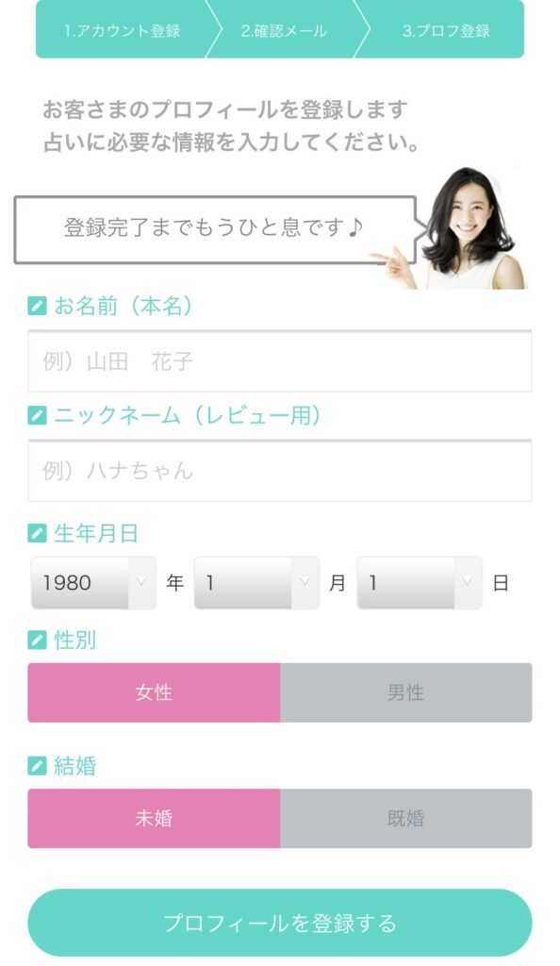Click the pencil icon beside 生年月日

point(35,531)
